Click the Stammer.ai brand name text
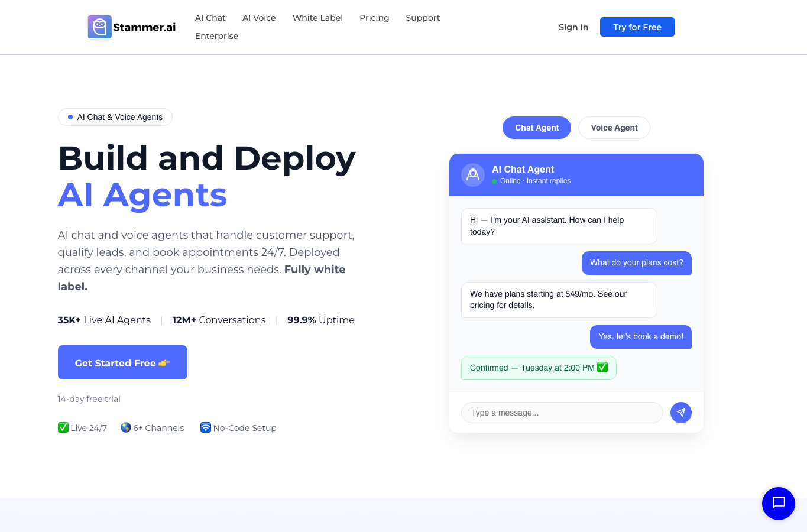 pos(144,27)
